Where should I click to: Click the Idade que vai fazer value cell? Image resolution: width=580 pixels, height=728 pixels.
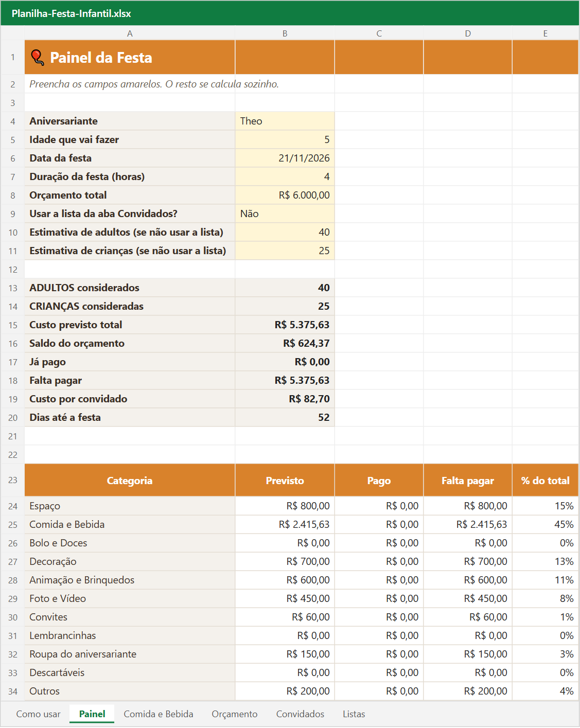coord(285,139)
